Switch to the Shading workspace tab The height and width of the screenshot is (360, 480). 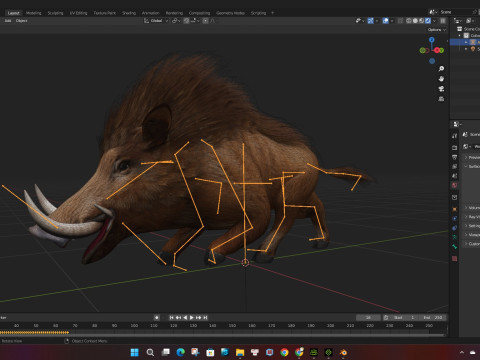(x=129, y=13)
